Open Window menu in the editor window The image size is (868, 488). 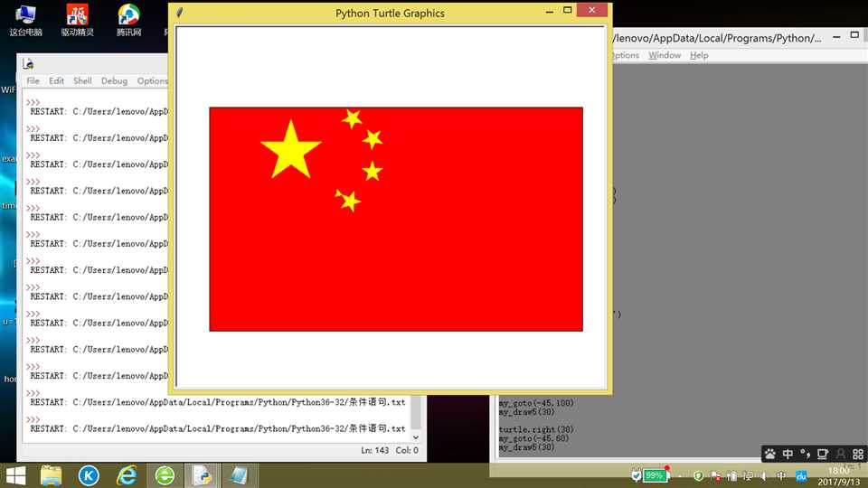tap(665, 55)
